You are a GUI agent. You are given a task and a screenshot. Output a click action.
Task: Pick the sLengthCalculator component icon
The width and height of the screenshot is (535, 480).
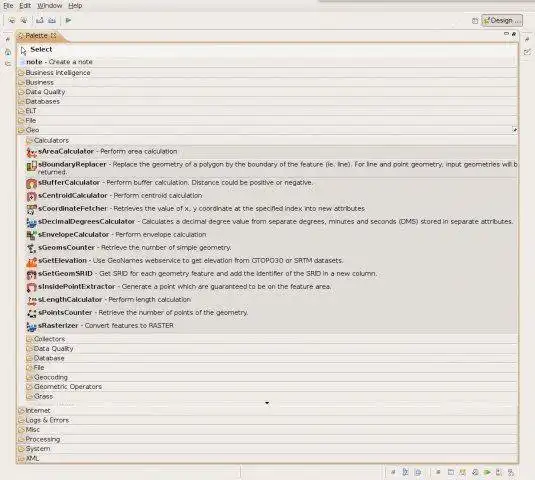tap(31, 301)
